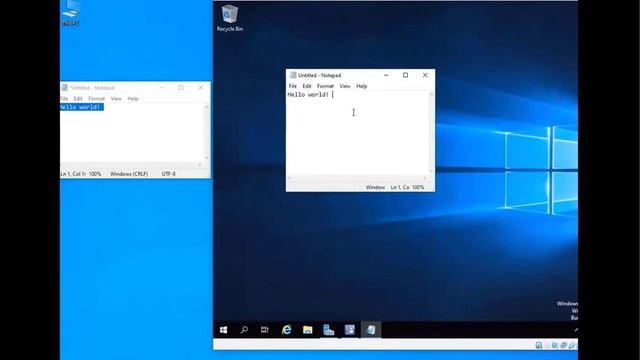The width and height of the screenshot is (640, 360).
Task: Click horizontal scrollbar in VM Notepad
Action: pos(358,178)
